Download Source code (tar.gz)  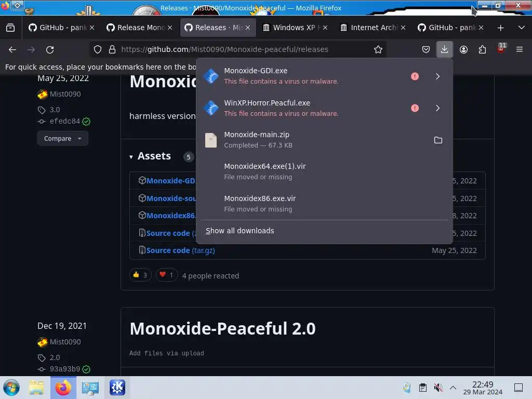(x=180, y=250)
